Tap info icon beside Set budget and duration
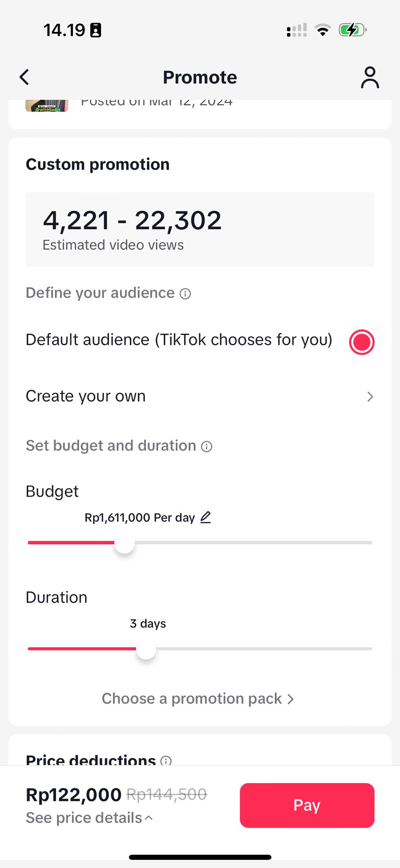Screen dimensions: 400x868 pos(207,446)
